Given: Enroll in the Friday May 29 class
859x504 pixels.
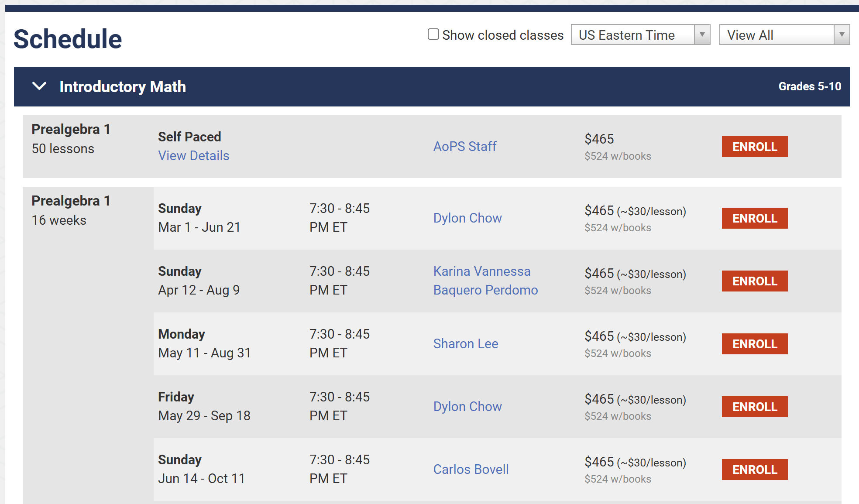Looking at the screenshot, I should 754,407.
